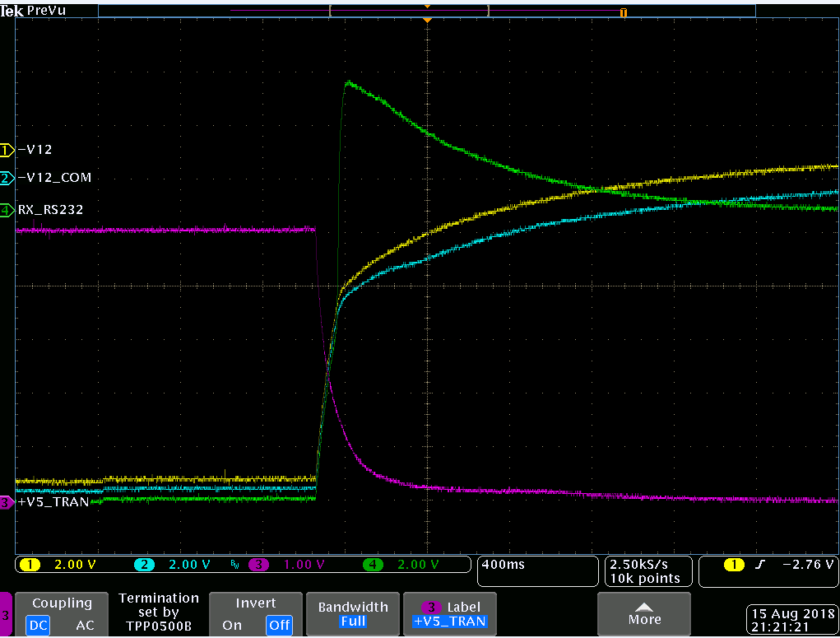
Task: Click the 2.50kS/s sample rate readout
Action: [638, 565]
